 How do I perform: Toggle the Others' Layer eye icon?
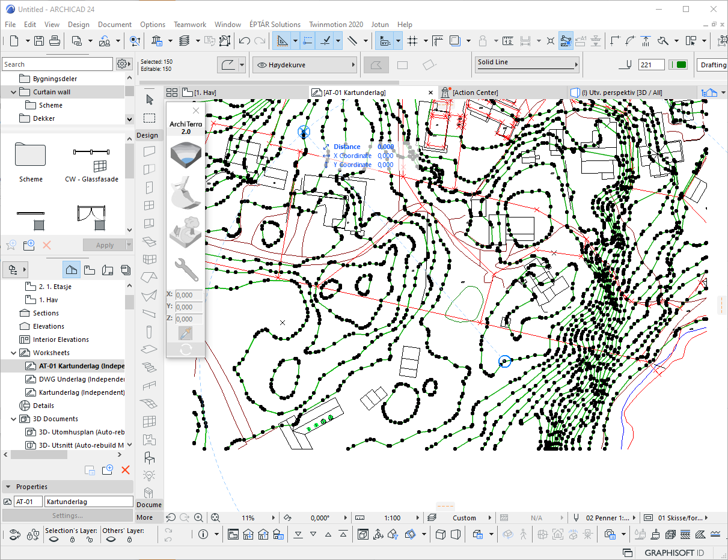pyautogui.click(x=110, y=540)
